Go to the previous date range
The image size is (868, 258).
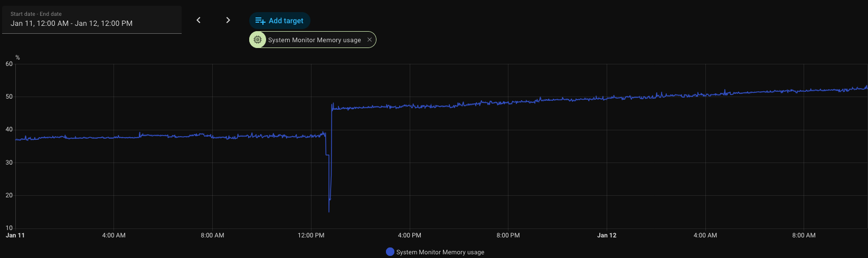tap(199, 20)
